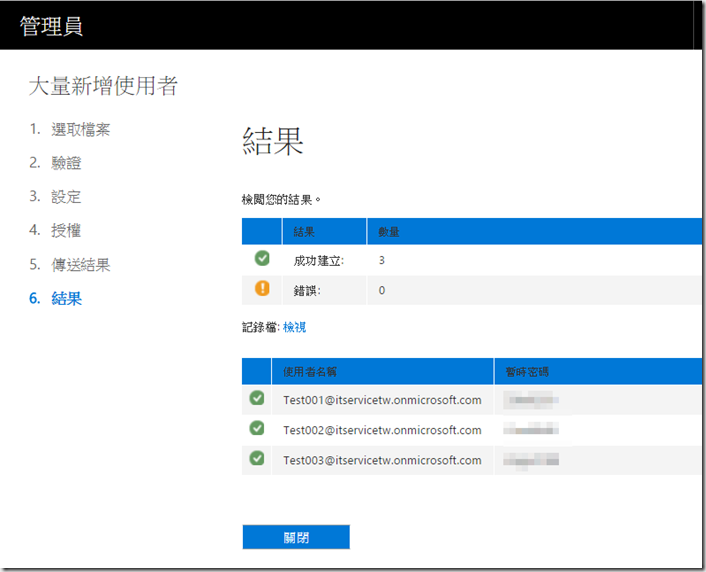Select the Test001@itservicetw.onmicrosoft.com username
Viewport: 706px width, 572px height.
tap(382, 400)
